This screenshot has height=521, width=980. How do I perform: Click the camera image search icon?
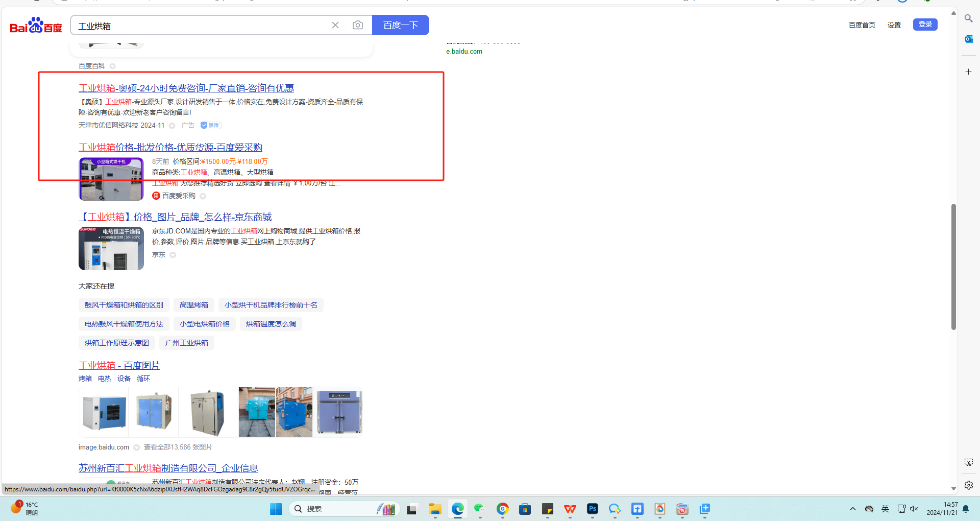tap(357, 25)
